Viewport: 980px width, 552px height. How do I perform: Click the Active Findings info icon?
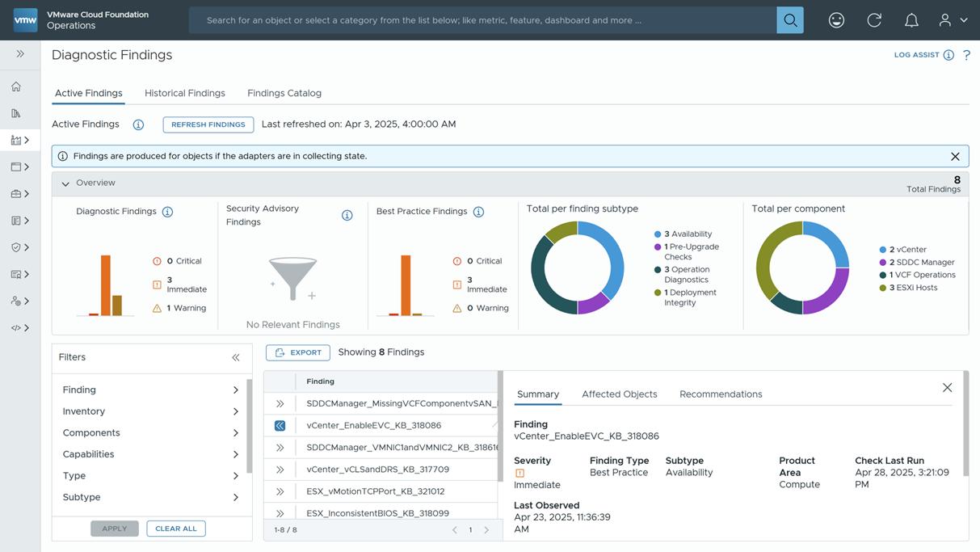[x=138, y=124]
